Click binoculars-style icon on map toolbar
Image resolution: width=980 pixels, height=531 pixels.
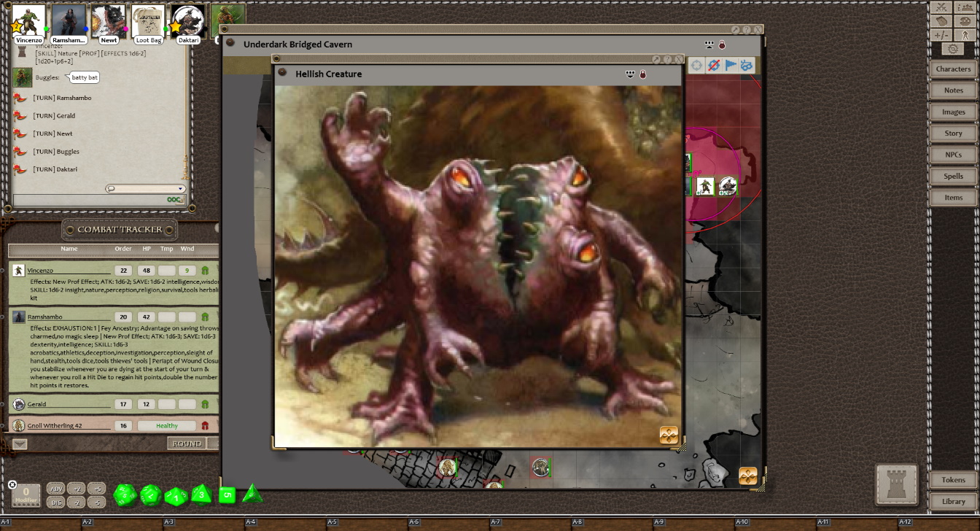(x=747, y=66)
